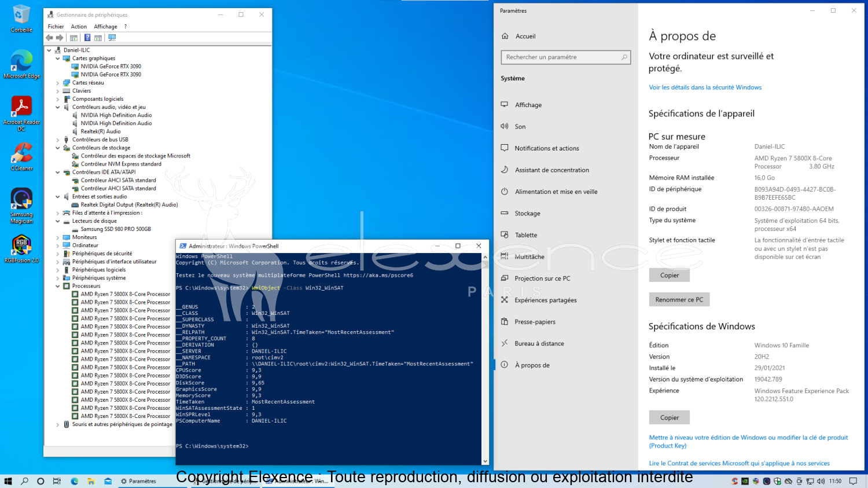Click the taskbar clock showing 11:50
Viewport: 868px width, 488px height.
click(x=835, y=481)
